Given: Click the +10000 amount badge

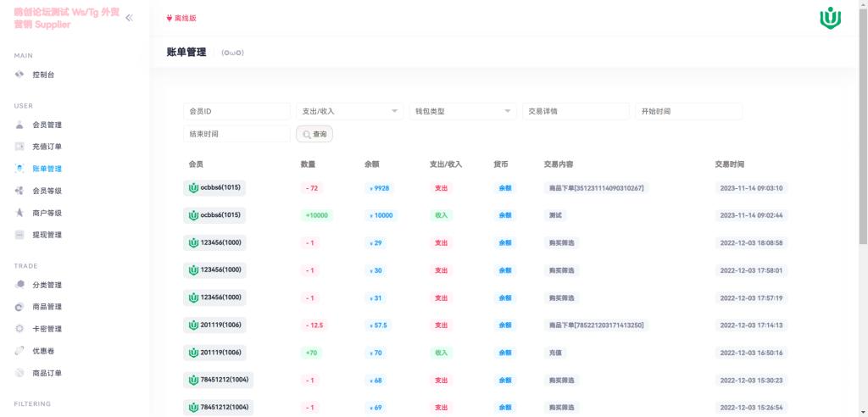Looking at the screenshot, I should tap(317, 215).
